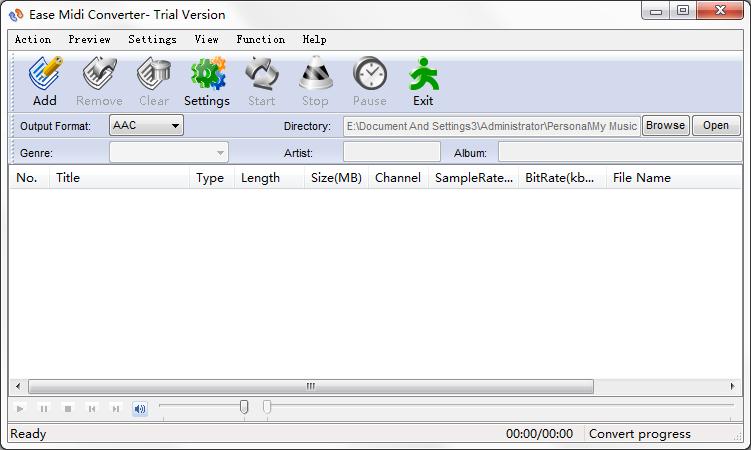Image resolution: width=751 pixels, height=450 pixels.
Task: Open the Function menu
Action: (261, 40)
